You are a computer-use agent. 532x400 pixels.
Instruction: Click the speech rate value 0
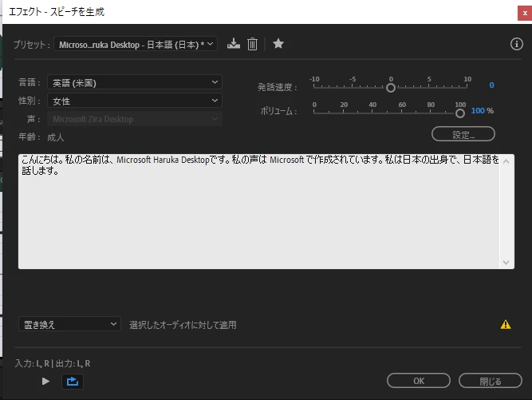point(491,85)
